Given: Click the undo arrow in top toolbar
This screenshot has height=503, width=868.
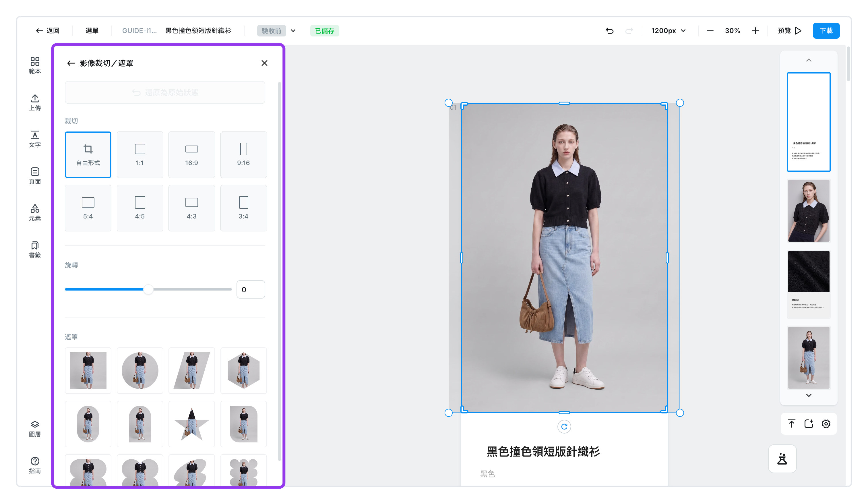Looking at the screenshot, I should [609, 31].
